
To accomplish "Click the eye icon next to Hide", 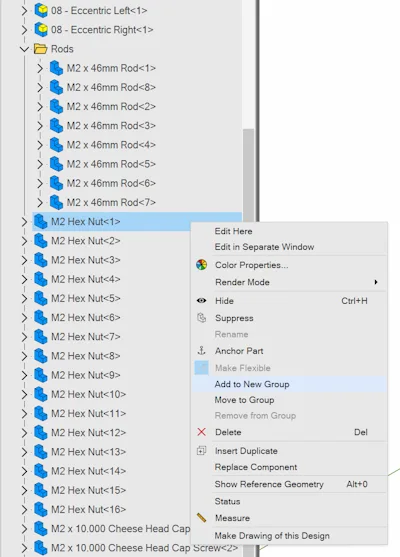I will click(201, 301).
